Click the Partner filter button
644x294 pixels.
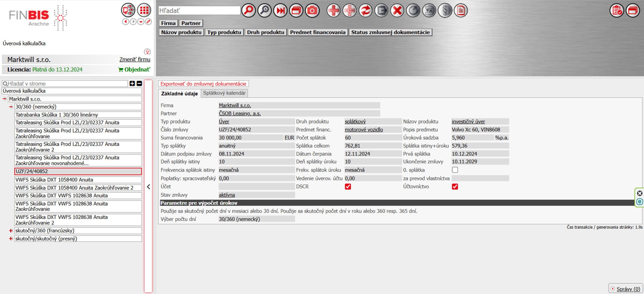point(191,23)
